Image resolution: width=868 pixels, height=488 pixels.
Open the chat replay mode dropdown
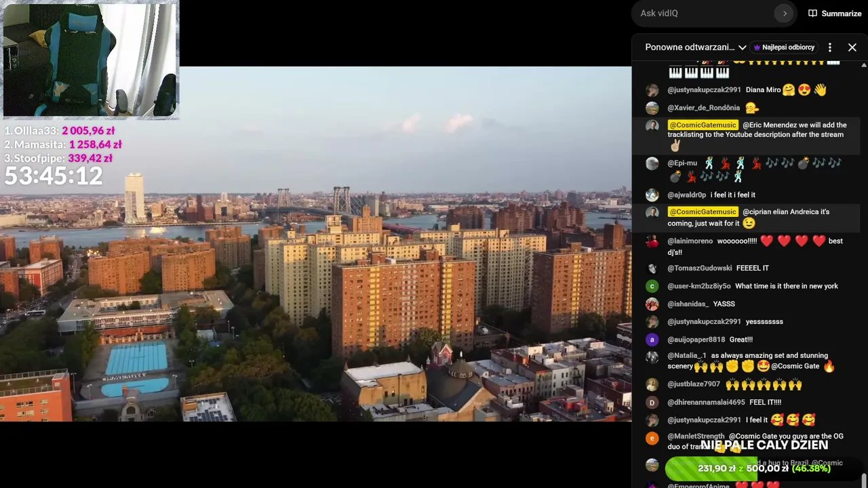click(695, 47)
